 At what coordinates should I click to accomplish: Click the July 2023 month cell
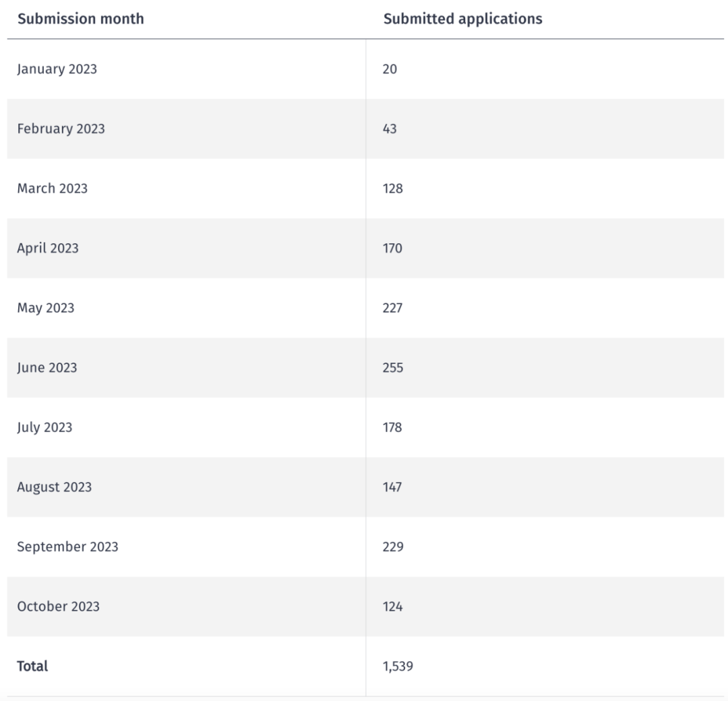[44, 427]
